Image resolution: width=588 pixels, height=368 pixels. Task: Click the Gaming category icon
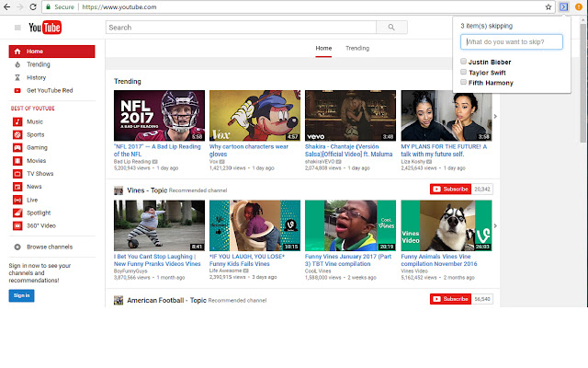tap(17, 147)
